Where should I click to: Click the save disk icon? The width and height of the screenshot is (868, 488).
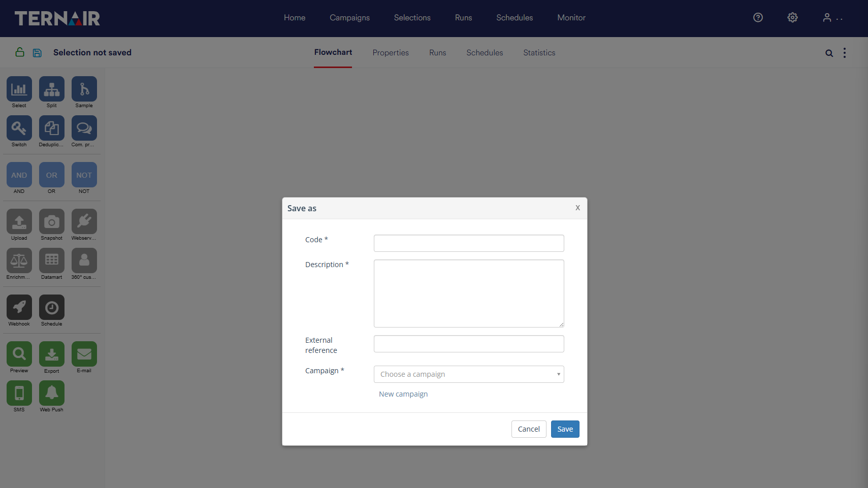tap(37, 53)
